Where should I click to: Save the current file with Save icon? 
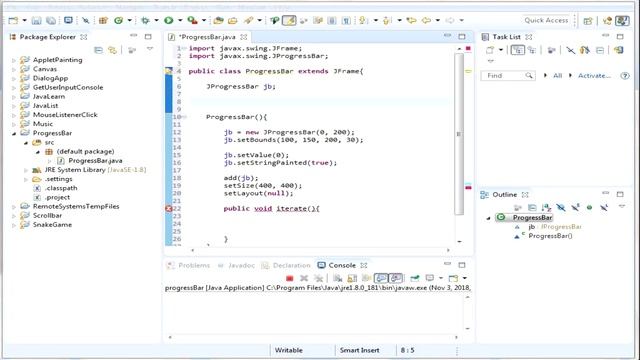click(x=36, y=20)
